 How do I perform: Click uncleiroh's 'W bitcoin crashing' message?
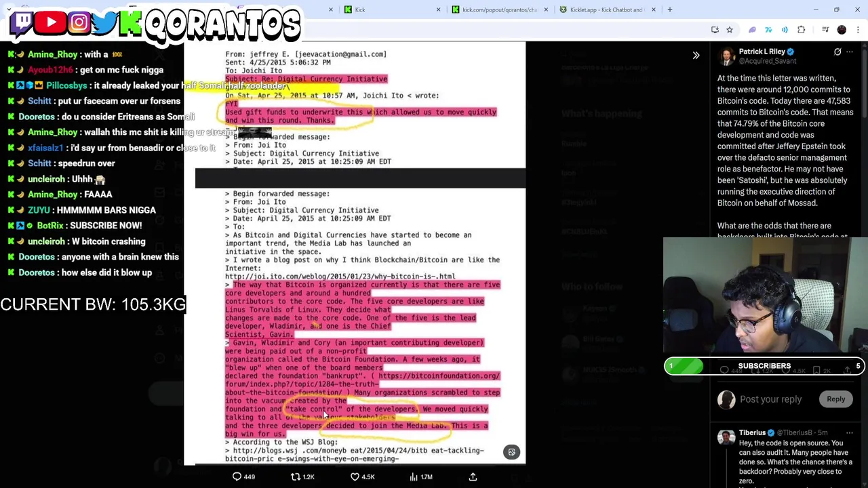coord(77,241)
